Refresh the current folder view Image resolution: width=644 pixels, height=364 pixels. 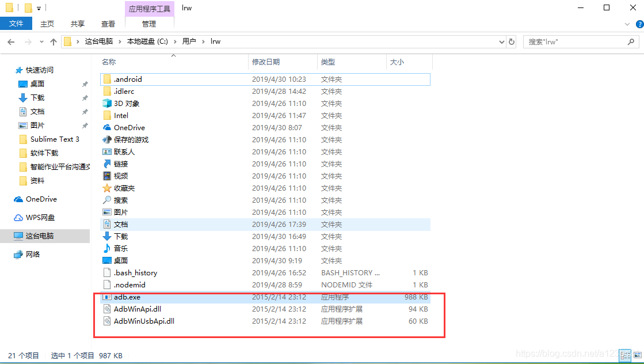(x=512, y=41)
